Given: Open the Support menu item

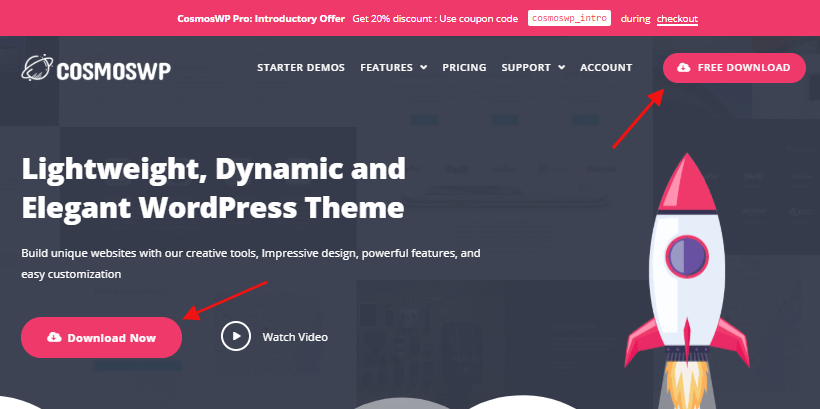Looking at the screenshot, I should pos(526,67).
